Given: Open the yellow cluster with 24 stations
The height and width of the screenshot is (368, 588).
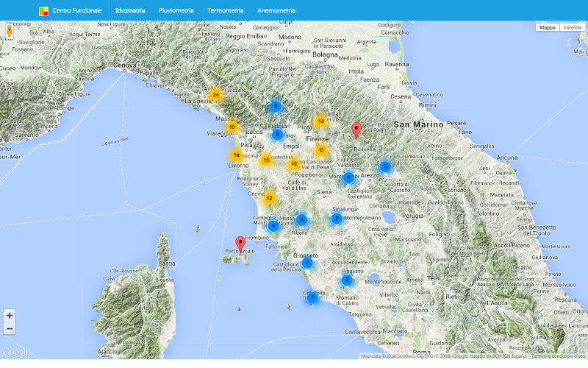Looking at the screenshot, I should (215, 95).
